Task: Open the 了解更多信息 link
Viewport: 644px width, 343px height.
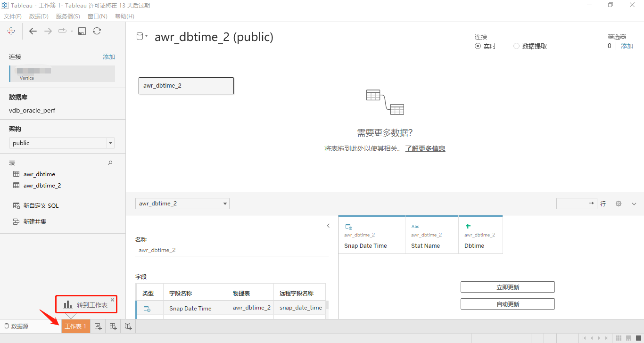Action: coord(425,148)
